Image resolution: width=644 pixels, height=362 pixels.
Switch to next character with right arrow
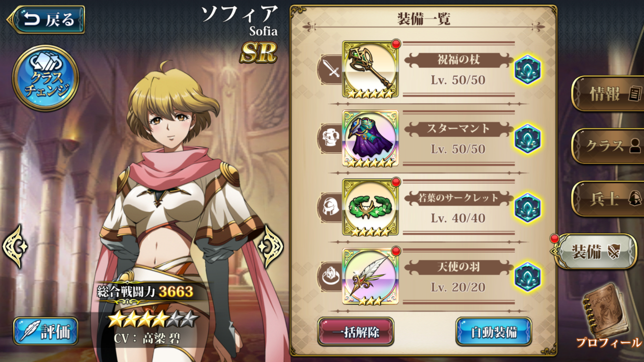pyautogui.click(x=271, y=246)
